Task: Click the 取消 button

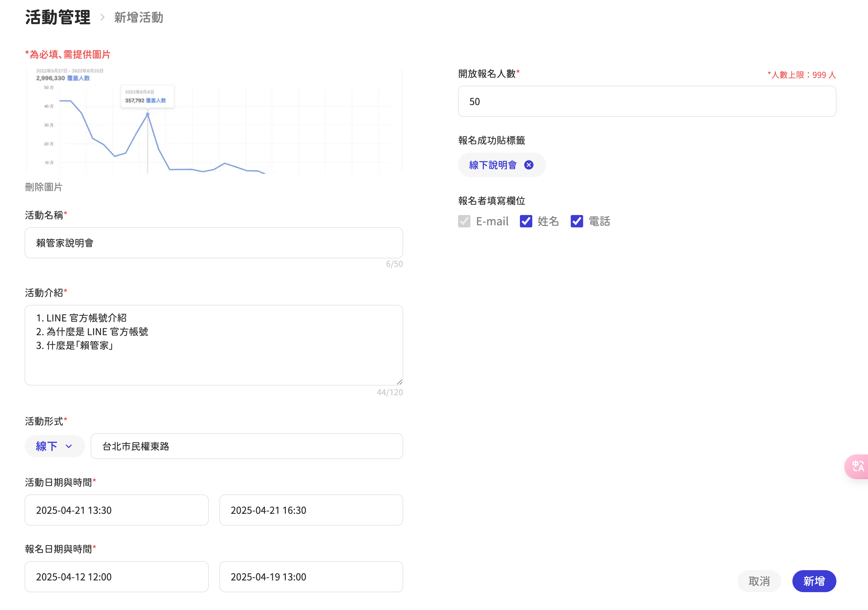Action: click(x=759, y=581)
